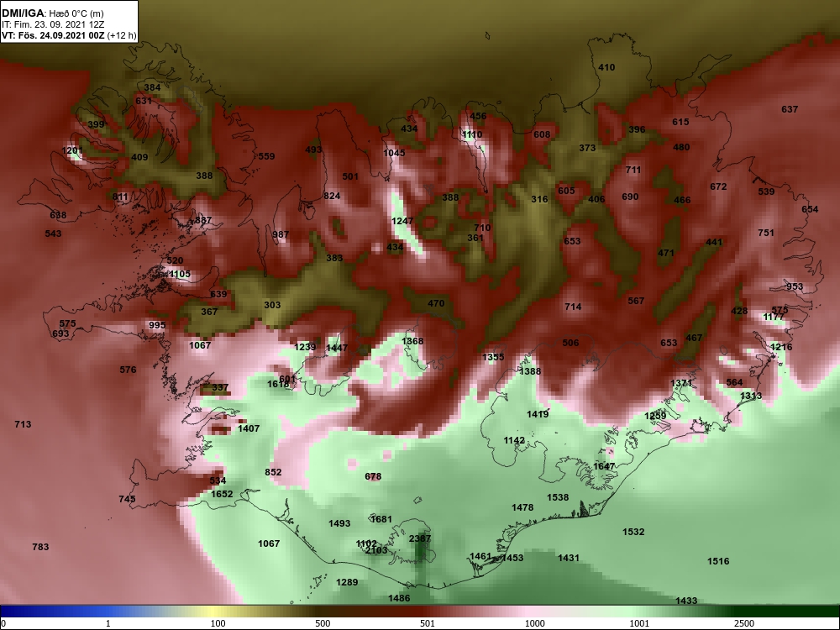This screenshot has width=840, height=630.
Task: Click the 1000 tick on the color legend
Action: coord(534,623)
